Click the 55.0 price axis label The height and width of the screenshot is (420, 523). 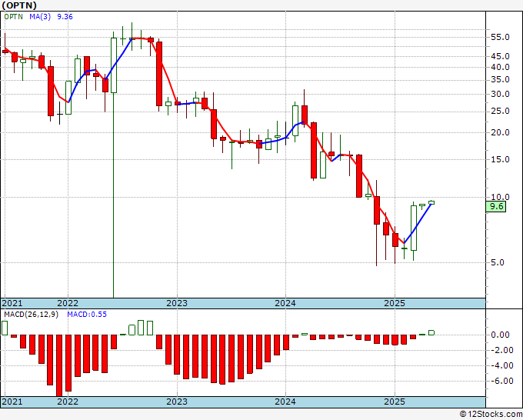501,37
